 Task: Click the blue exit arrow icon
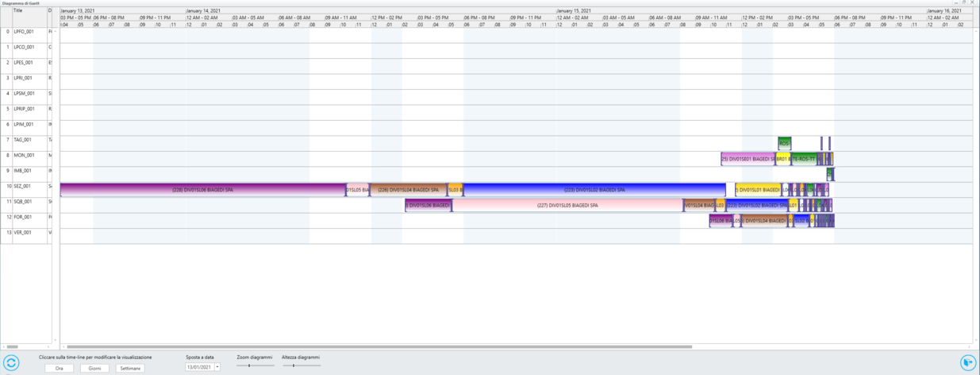tap(968, 363)
